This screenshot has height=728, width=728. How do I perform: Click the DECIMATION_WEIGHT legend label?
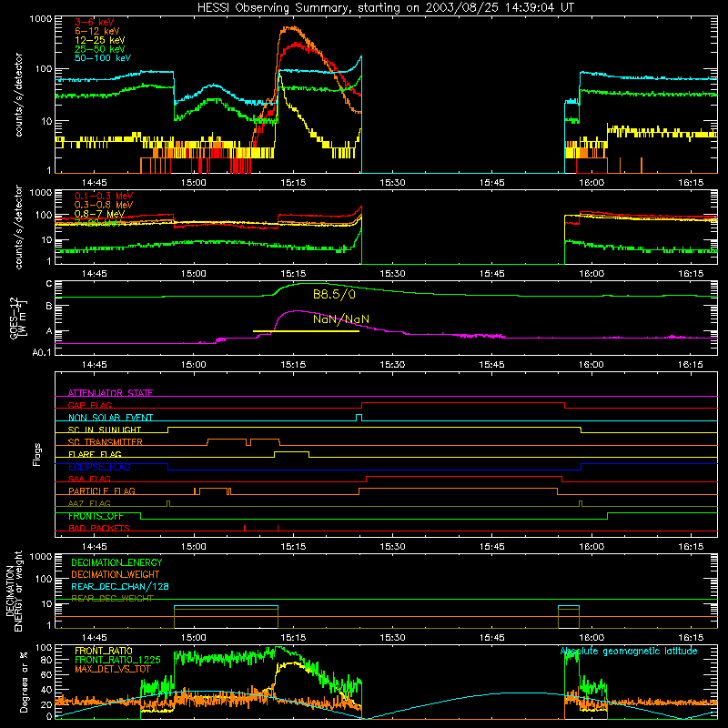[x=116, y=574]
